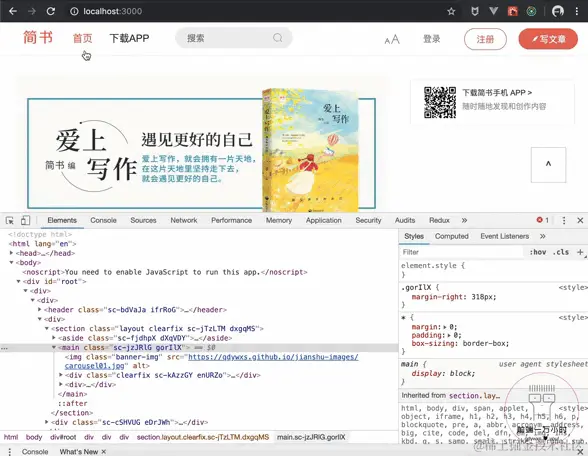Screen dimensions: 588x456
Task: Switch to the Console tab in DevTools
Action: click(103, 220)
